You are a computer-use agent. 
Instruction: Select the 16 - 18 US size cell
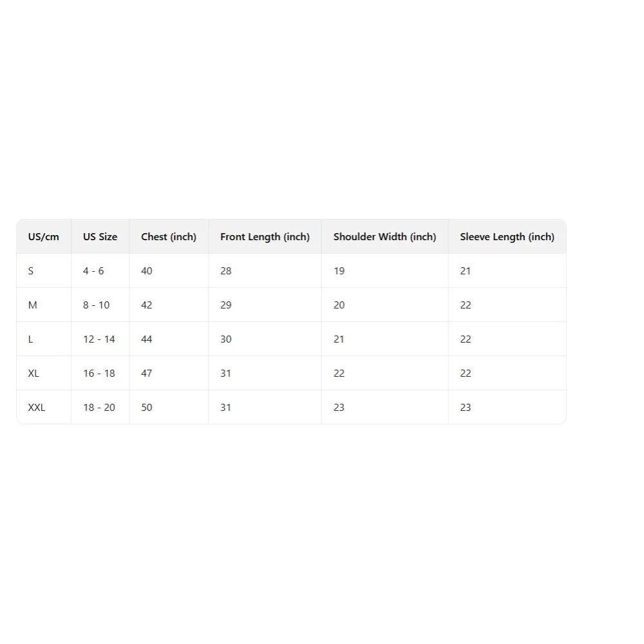[99, 374]
